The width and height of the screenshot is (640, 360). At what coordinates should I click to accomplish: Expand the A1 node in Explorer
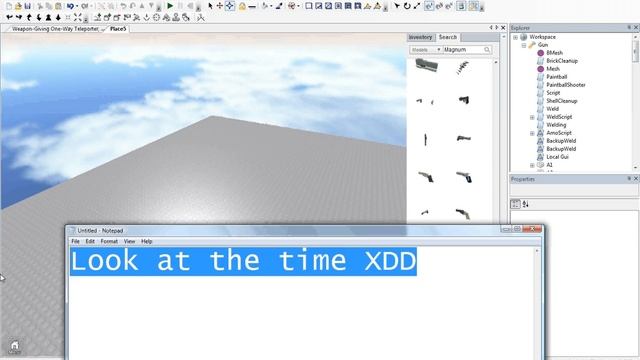click(532, 165)
